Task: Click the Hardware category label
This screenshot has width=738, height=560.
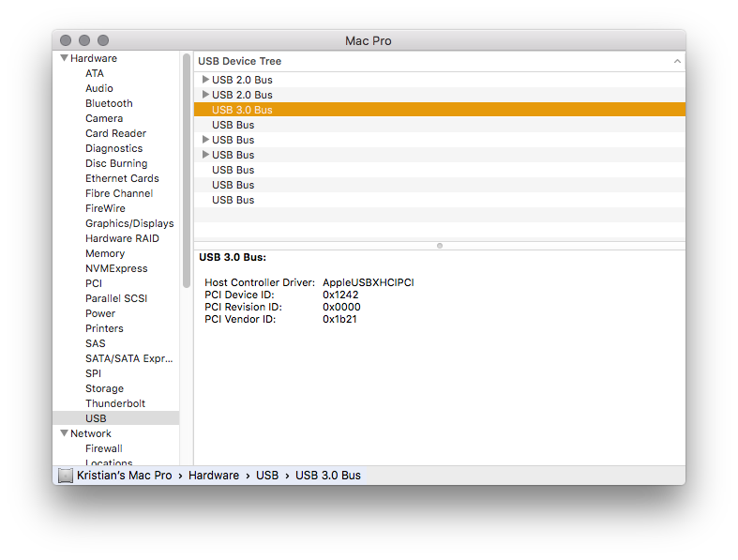Action: point(94,58)
